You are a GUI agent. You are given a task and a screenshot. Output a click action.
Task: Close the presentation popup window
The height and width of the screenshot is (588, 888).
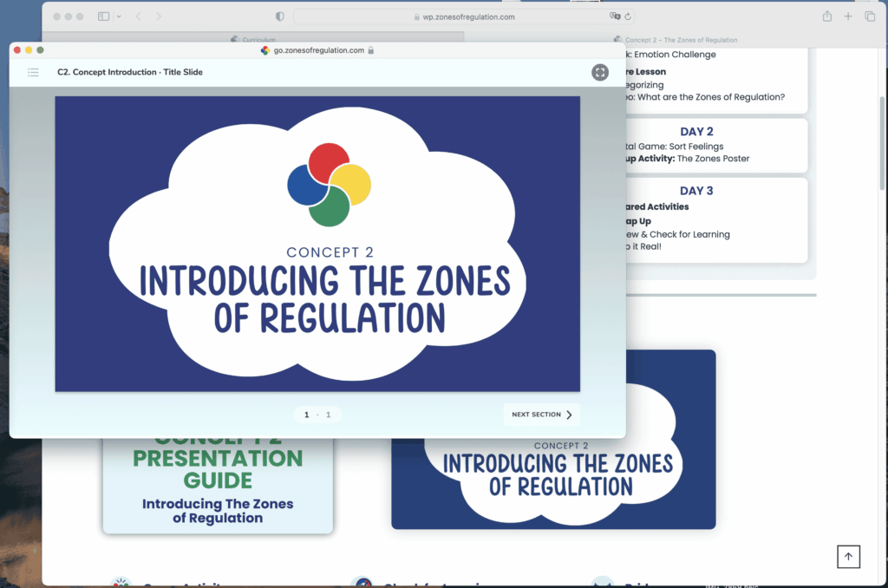point(17,49)
